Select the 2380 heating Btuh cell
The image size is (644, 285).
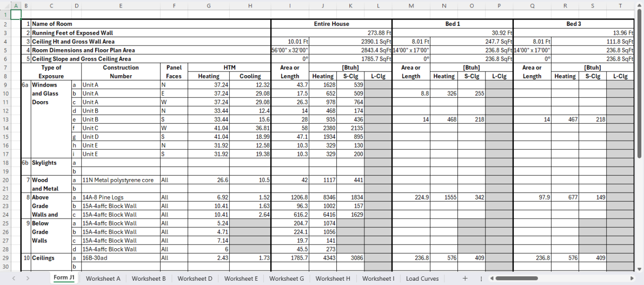(x=323, y=128)
